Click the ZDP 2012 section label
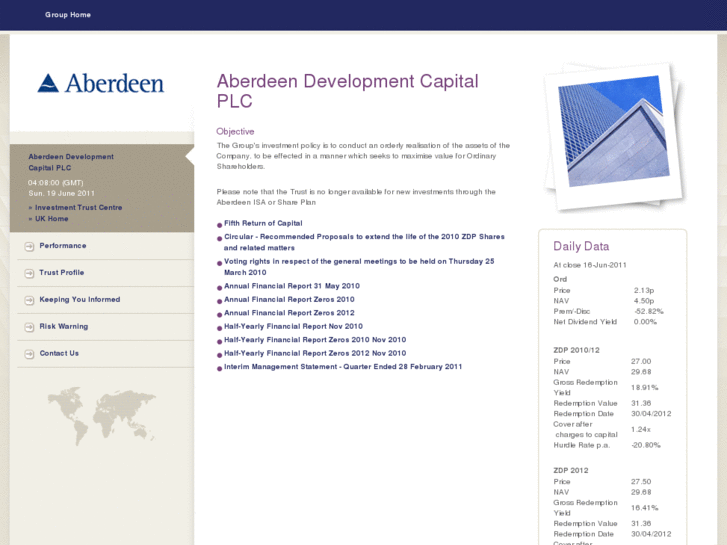 click(570, 470)
